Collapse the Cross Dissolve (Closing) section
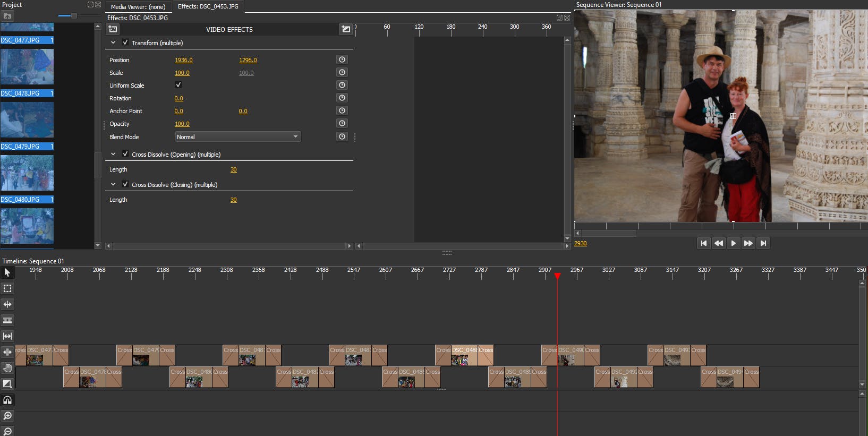The image size is (868, 436). click(113, 184)
